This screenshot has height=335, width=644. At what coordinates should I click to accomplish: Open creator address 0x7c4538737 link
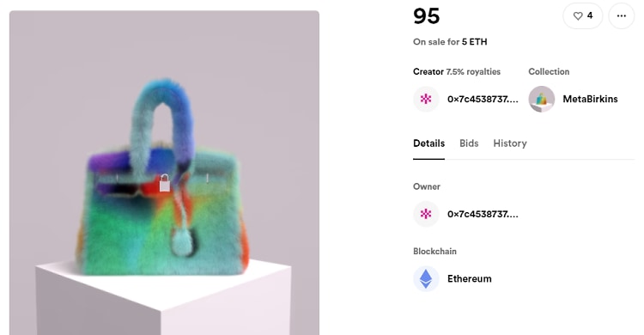[483, 99]
